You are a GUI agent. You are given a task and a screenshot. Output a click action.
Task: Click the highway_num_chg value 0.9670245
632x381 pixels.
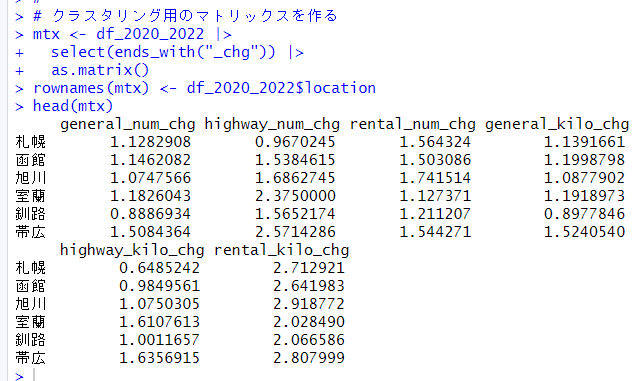tap(295, 142)
